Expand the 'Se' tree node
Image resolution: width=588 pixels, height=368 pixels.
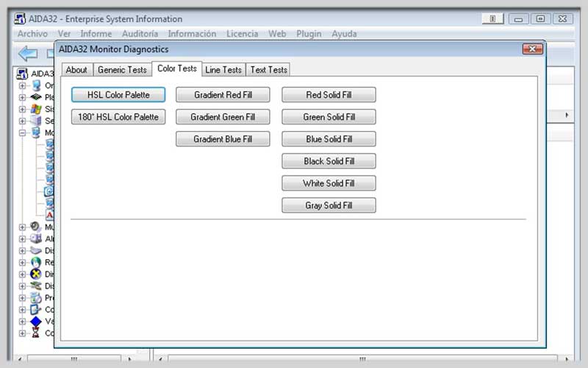tap(23, 121)
